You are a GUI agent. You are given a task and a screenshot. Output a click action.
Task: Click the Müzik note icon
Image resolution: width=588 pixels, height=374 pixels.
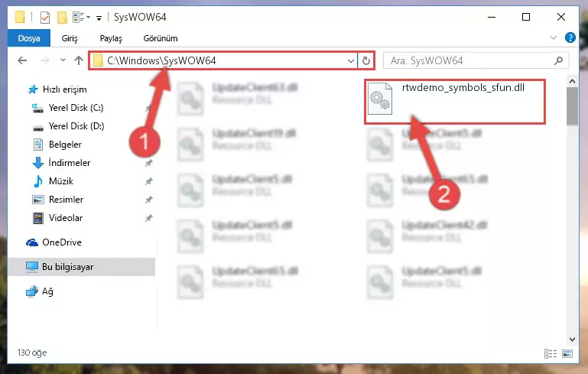click(38, 181)
